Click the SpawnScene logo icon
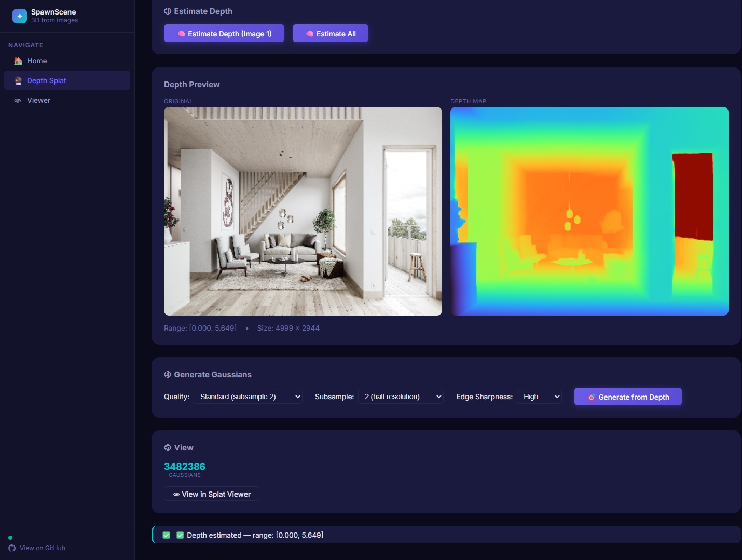Screen dimensions: 742x560 20,16
